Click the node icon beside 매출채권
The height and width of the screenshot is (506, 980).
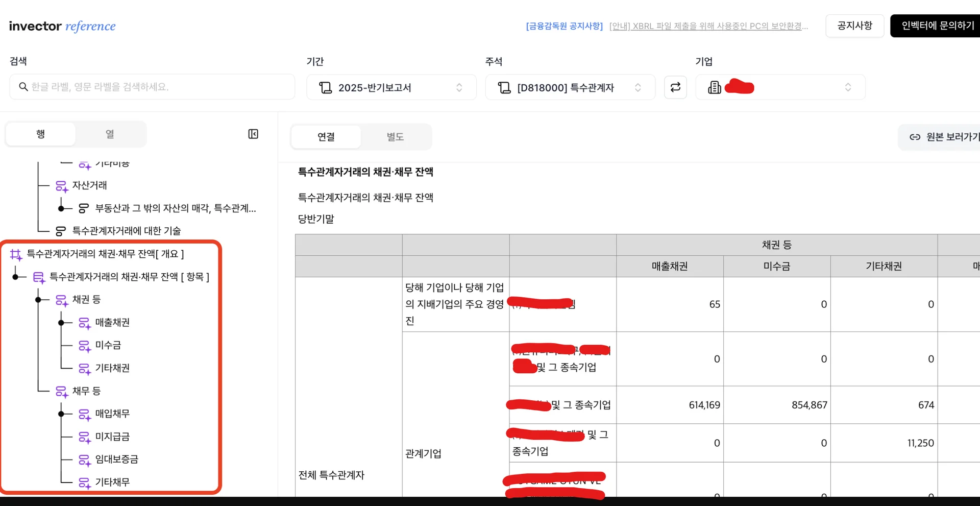[x=84, y=323]
